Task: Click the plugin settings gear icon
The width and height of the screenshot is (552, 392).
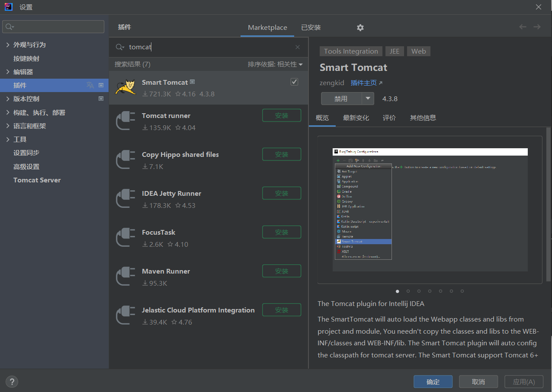Action: [x=360, y=28]
